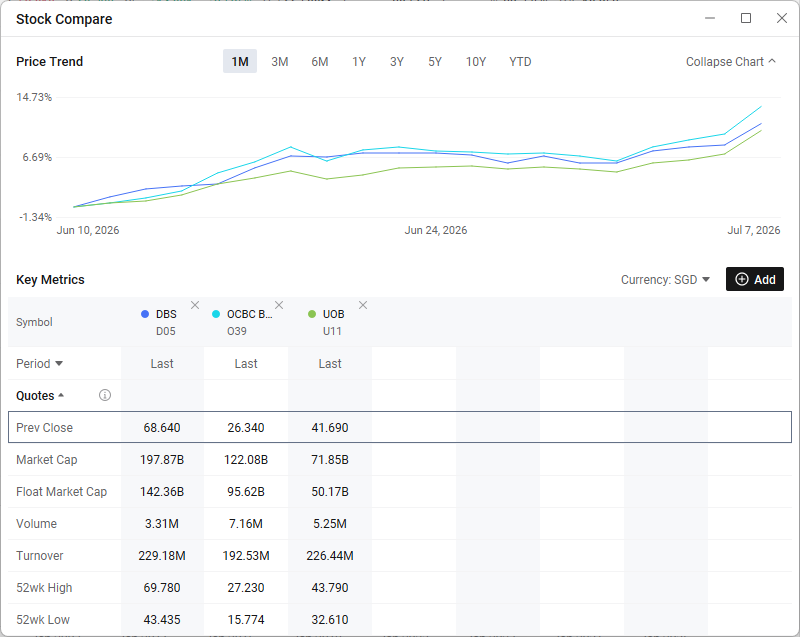The width and height of the screenshot is (800, 637).
Task: Click OCBC 52wk High 27.230
Action: (246, 588)
